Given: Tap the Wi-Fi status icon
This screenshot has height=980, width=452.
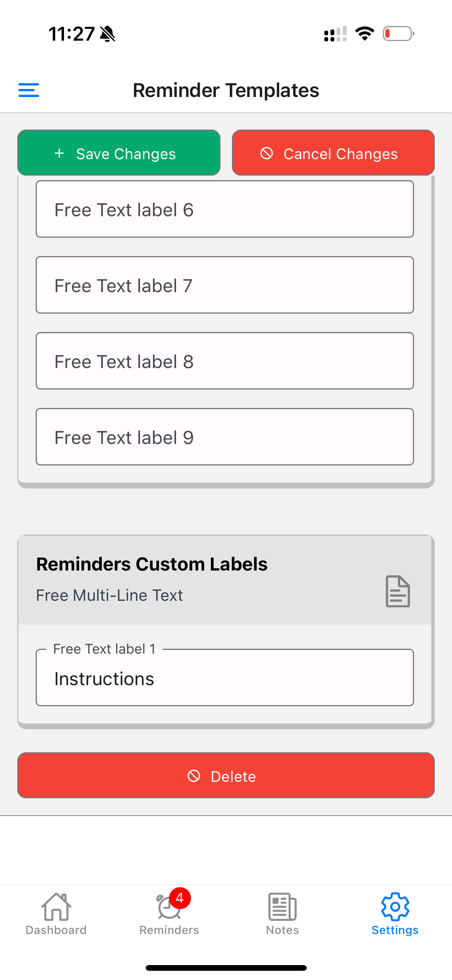Looking at the screenshot, I should [x=365, y=34].
